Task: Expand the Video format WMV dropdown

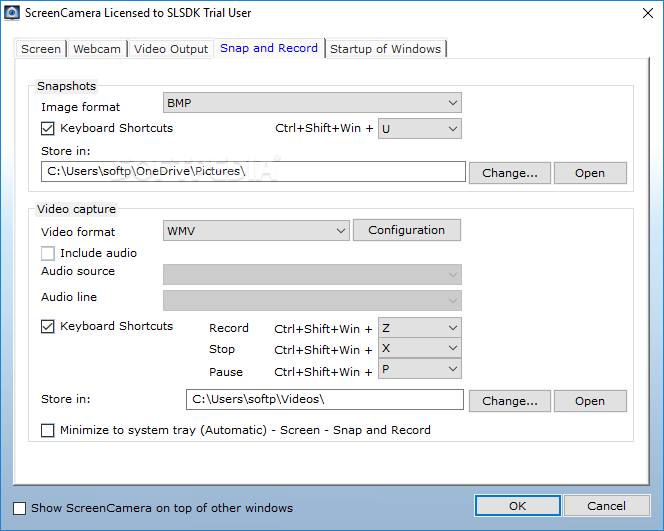Action: click(256, 231)
